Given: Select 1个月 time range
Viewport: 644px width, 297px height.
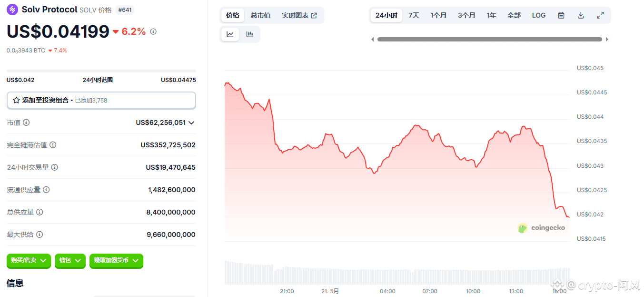Looking at the screenshot, I should pos(439,15).
